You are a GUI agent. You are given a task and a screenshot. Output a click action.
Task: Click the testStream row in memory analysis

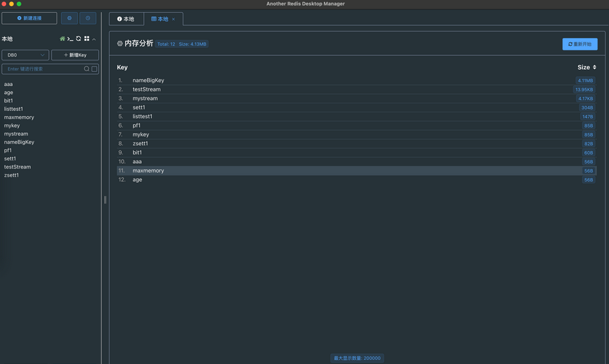click(x=147, y=89)
